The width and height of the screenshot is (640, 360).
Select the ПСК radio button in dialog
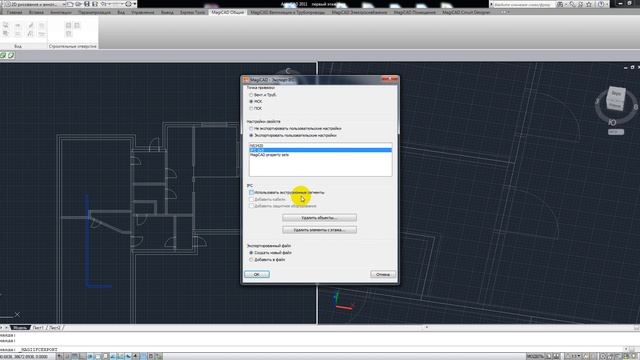click(251, 109)
